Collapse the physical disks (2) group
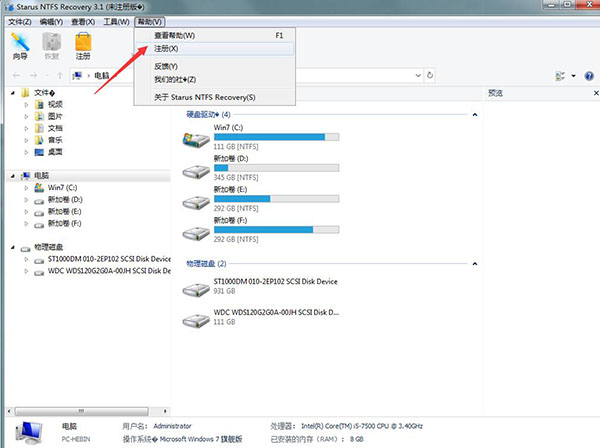Viewport: 600px width, 448px height. tap(475, 264)
